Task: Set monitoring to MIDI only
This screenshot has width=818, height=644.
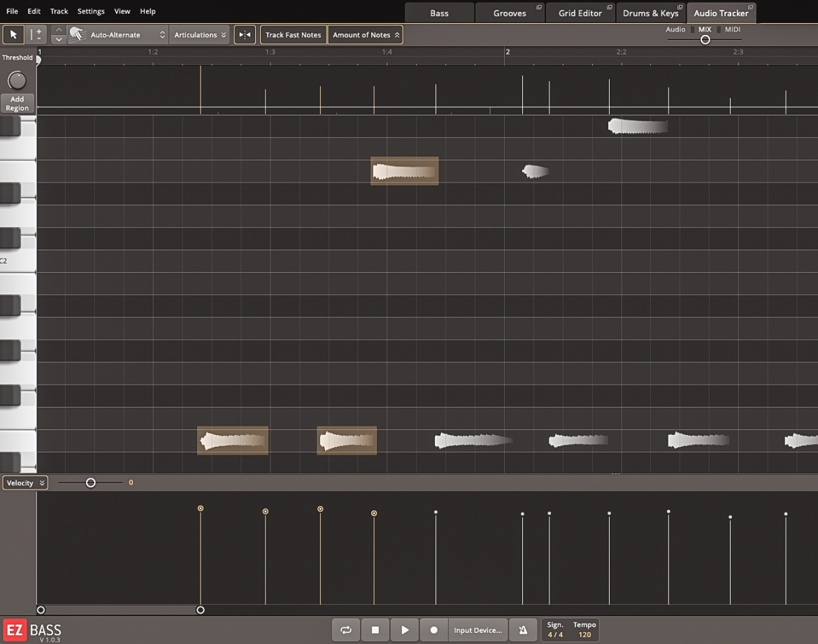Action: 733,29
